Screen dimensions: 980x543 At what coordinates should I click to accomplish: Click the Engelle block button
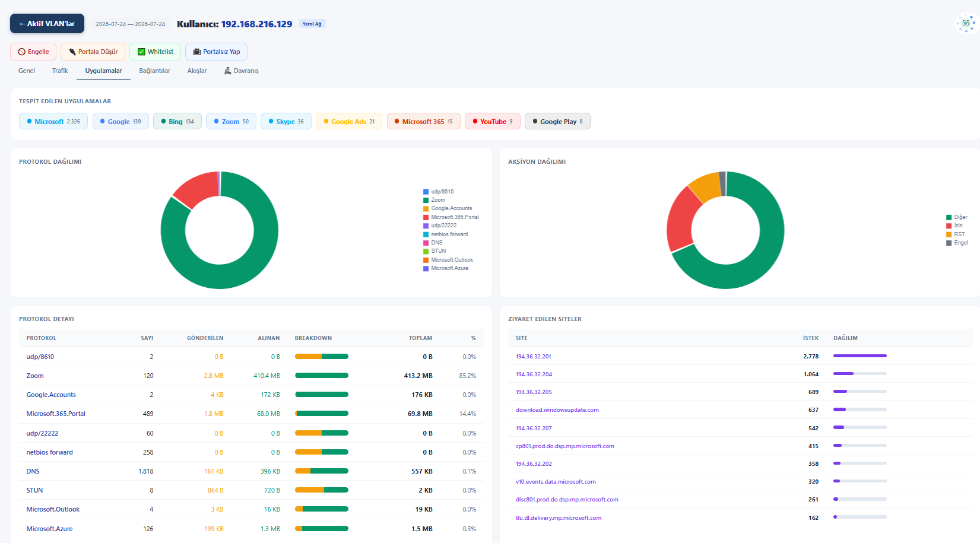coord(33,52)
